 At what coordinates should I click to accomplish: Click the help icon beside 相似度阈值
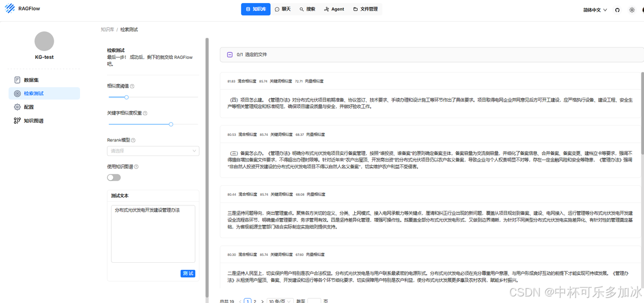132,86
